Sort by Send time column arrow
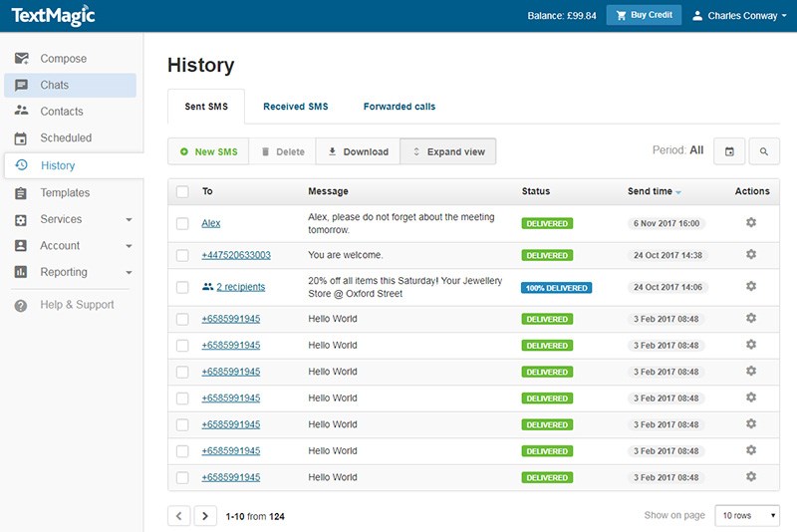The width and height of the screenshot is (797, 532). point(678,192)
